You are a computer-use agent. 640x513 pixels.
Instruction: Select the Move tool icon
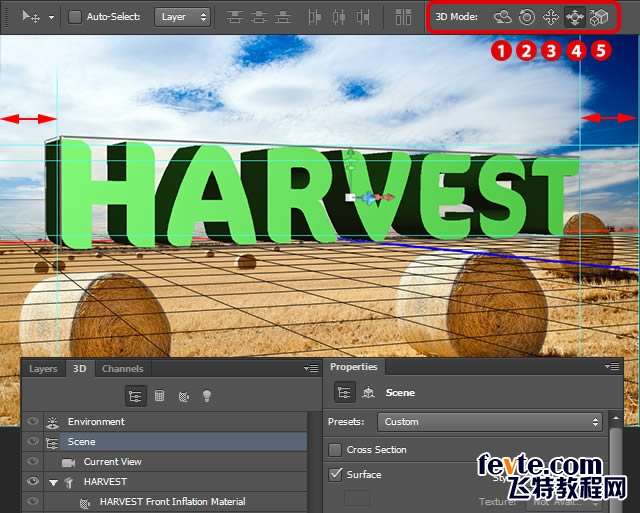tap(31, 17)
